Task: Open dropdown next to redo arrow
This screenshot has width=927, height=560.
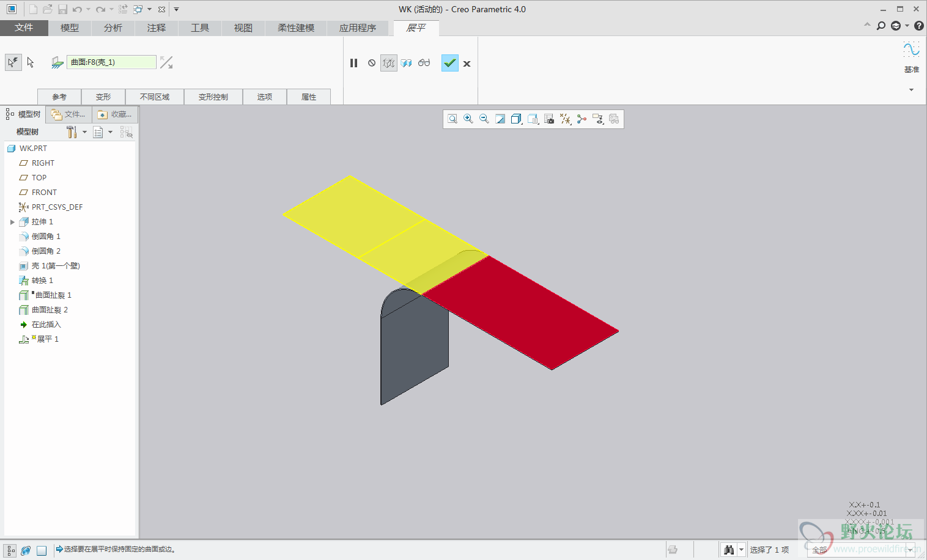Action: click(111, 9)
